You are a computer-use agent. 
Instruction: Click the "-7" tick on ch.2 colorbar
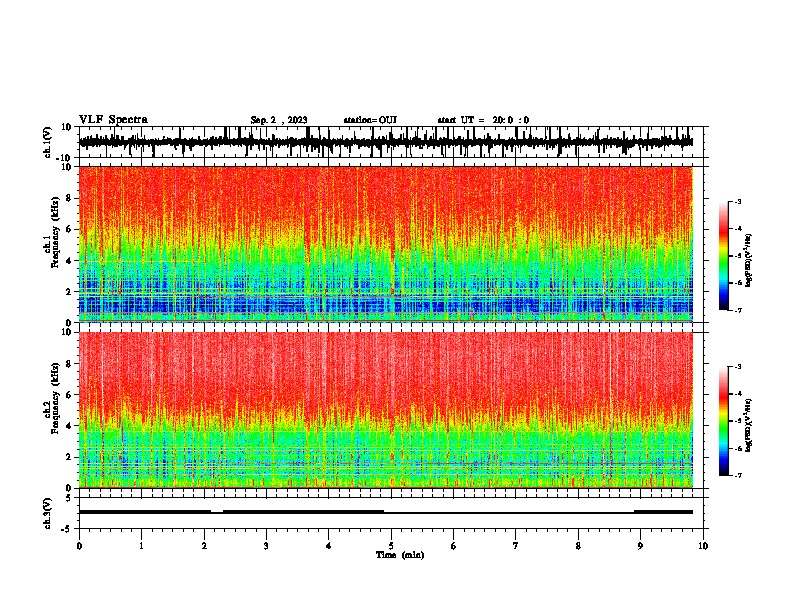click(738, 476)
